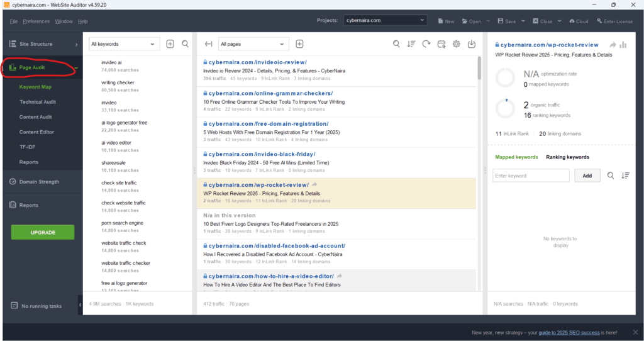Open Projects dropdown cybernaira.com
Screen dimensions: 644x341
click(x=386, y=20)
